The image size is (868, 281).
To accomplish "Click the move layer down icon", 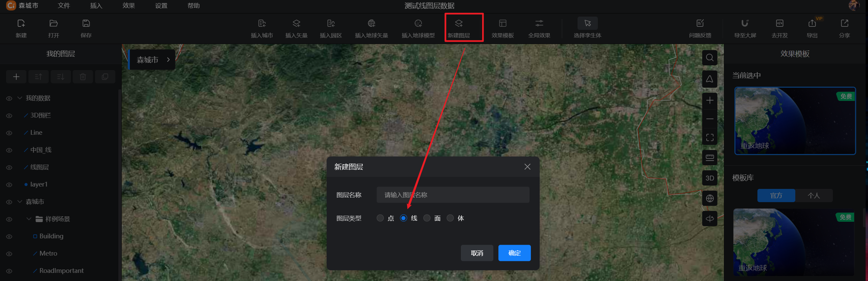I will 61,77.
